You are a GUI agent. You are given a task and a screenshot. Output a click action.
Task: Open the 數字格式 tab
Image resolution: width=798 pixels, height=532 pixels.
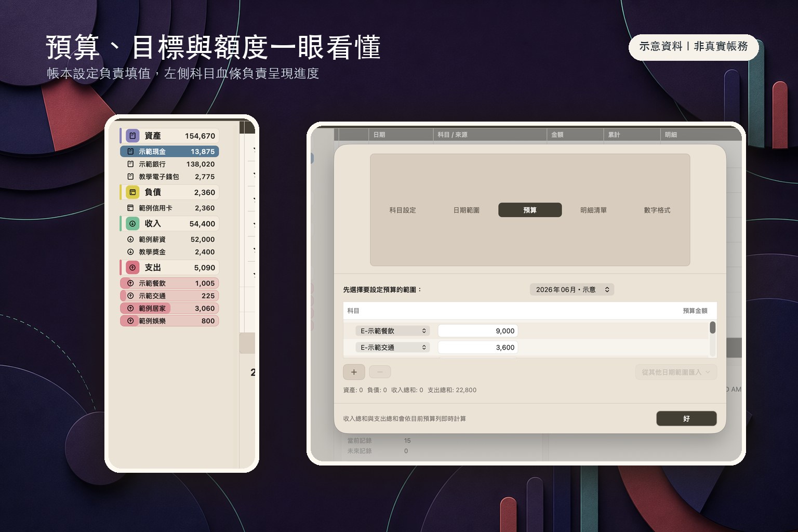(657, 210)
